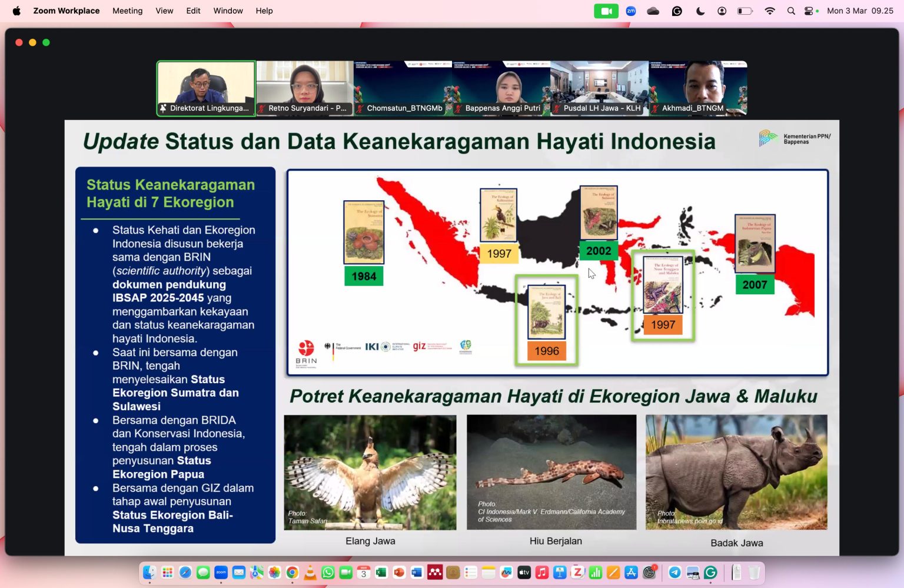Open the Apple menu
This screenshot has height=588, width=904.
[16, 11]
